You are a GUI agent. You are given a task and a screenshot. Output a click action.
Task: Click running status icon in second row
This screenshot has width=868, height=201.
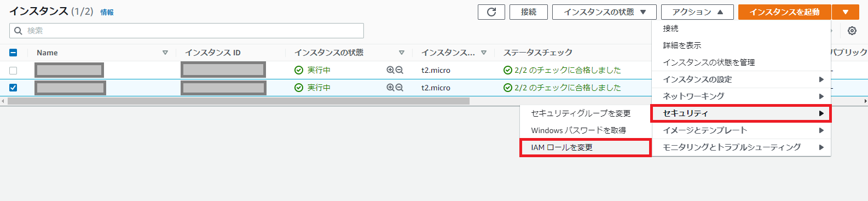(x=299, y=88)
